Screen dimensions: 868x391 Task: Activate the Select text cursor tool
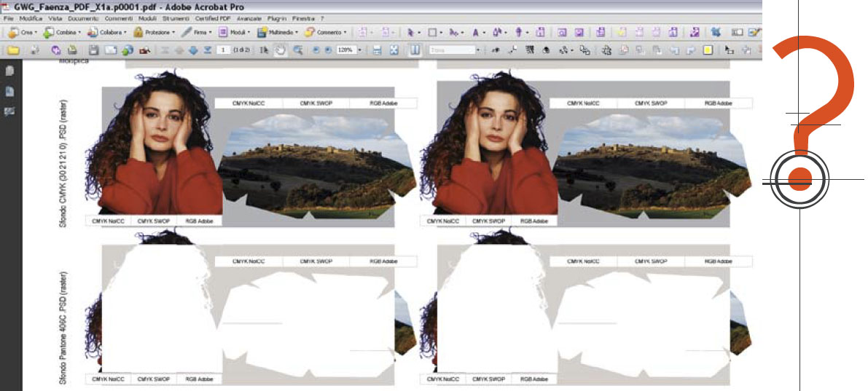(265, 50)
